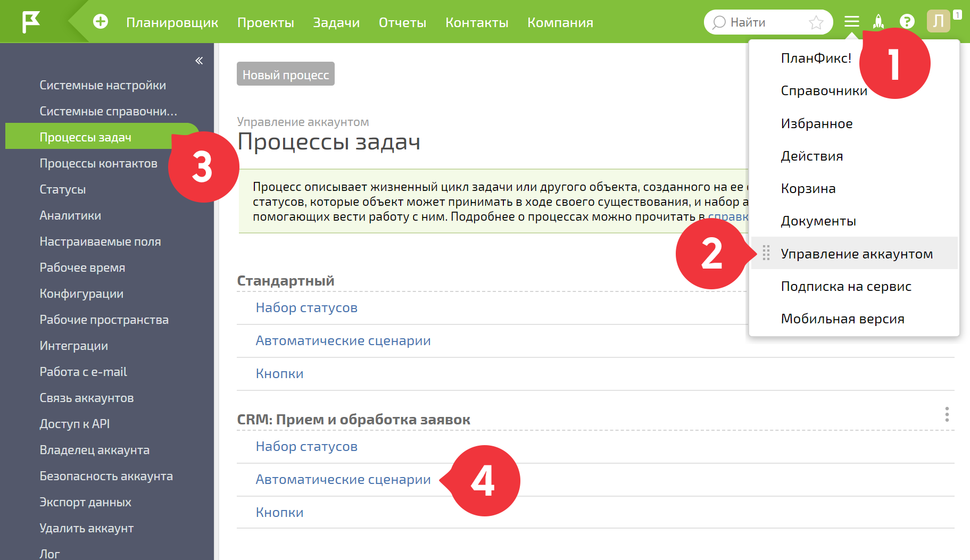Image resolution: width=970 pixels, height=560 pixels.
Task: Collapse the left sidebar with double chevron
Action: tap(199, 61)
